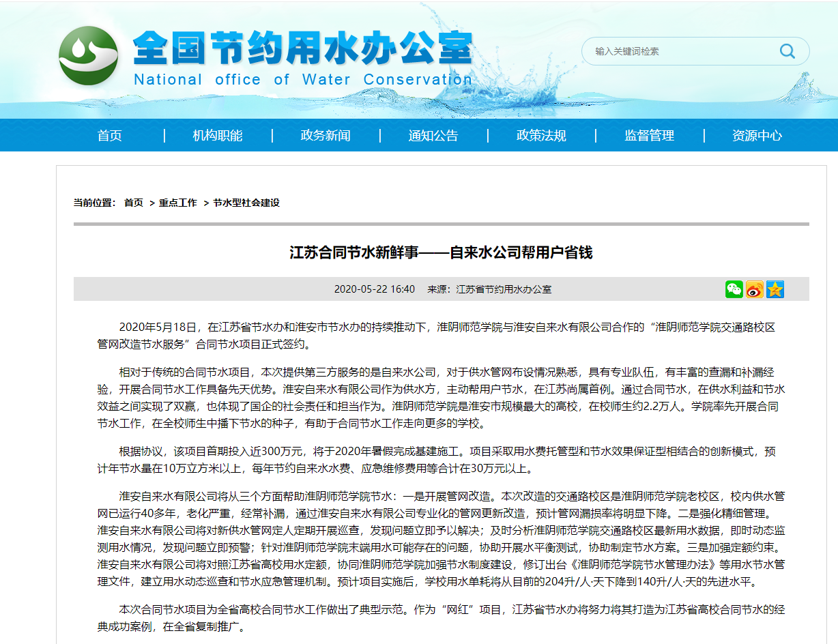Click the source name 江苏省节约用水办公室
Image resolution: width=838 pixels, height=644 pixels.
click(x=504, y=289)
